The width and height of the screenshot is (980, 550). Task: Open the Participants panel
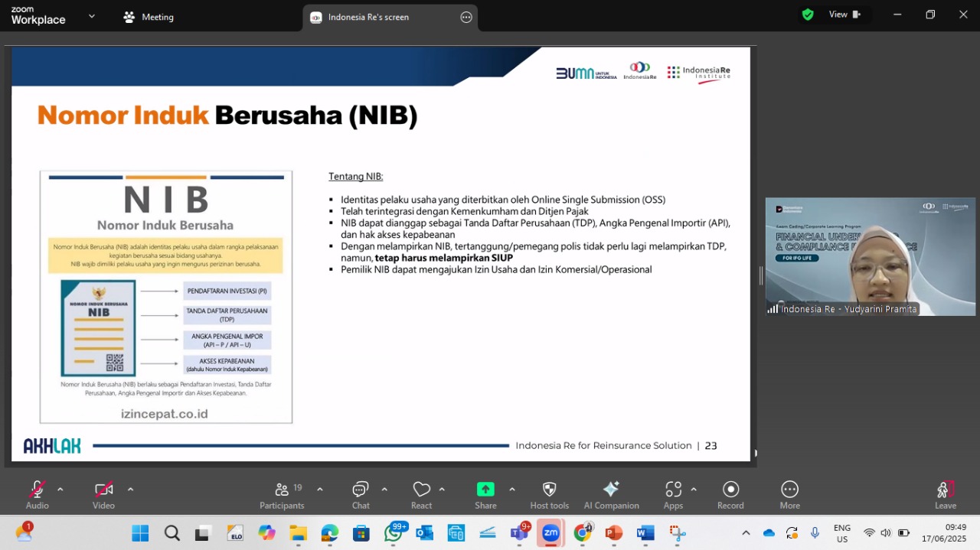282,495
